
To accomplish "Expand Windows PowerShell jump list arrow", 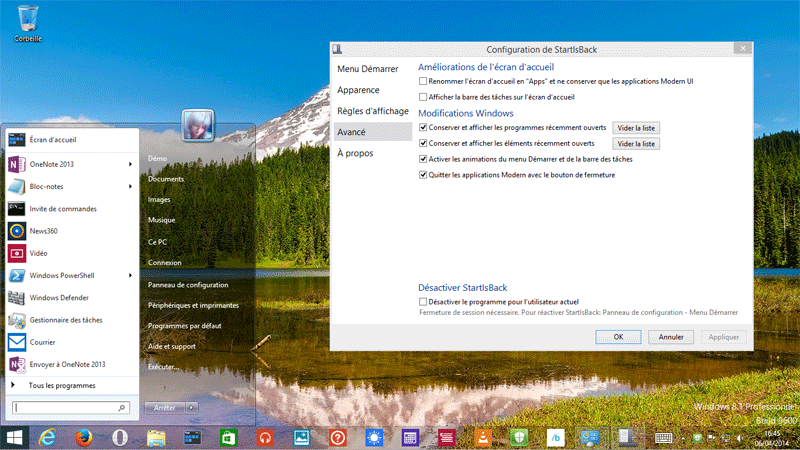I will click(x=131, y=275).
